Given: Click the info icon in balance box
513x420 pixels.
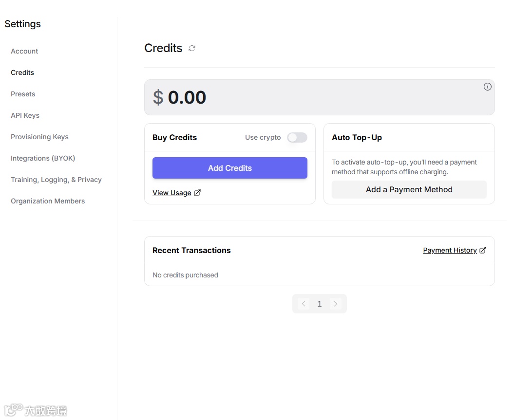Looking at the screenshot, I should pos(487,87).
